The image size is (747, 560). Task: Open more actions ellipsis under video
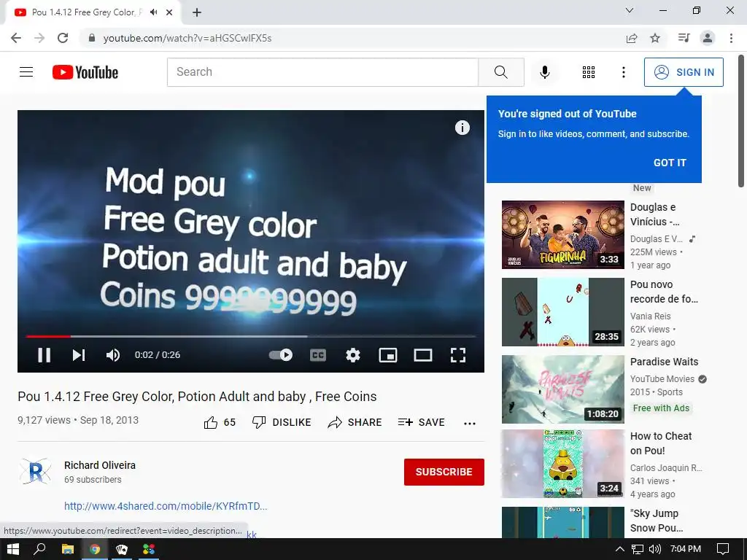(x=470, y=424)
